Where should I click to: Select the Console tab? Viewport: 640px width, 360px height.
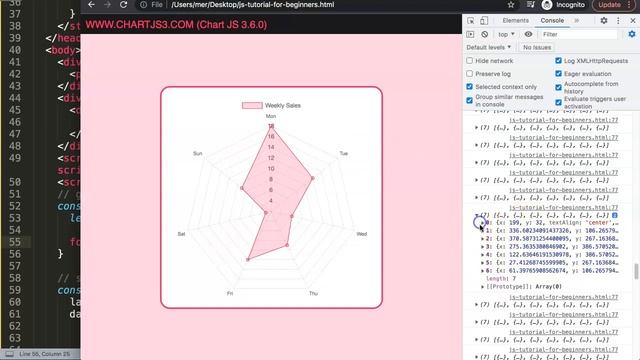[552, 20]
